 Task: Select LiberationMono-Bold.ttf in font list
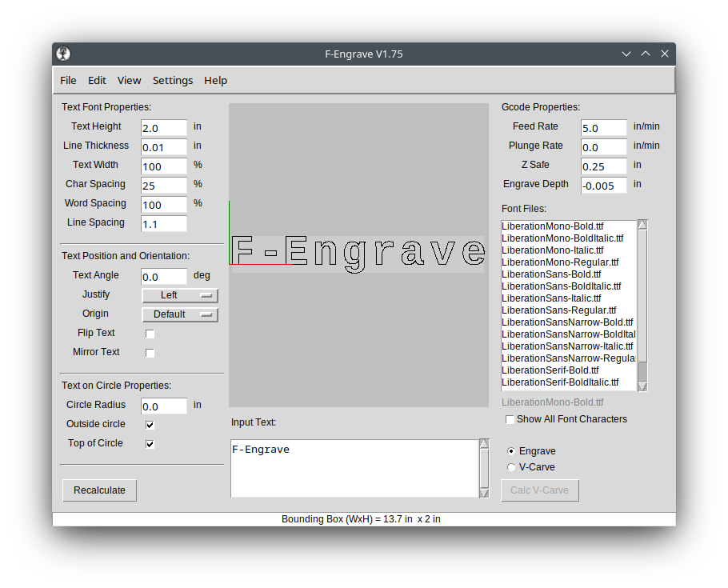pyautogui.click(x=553, y=226)
